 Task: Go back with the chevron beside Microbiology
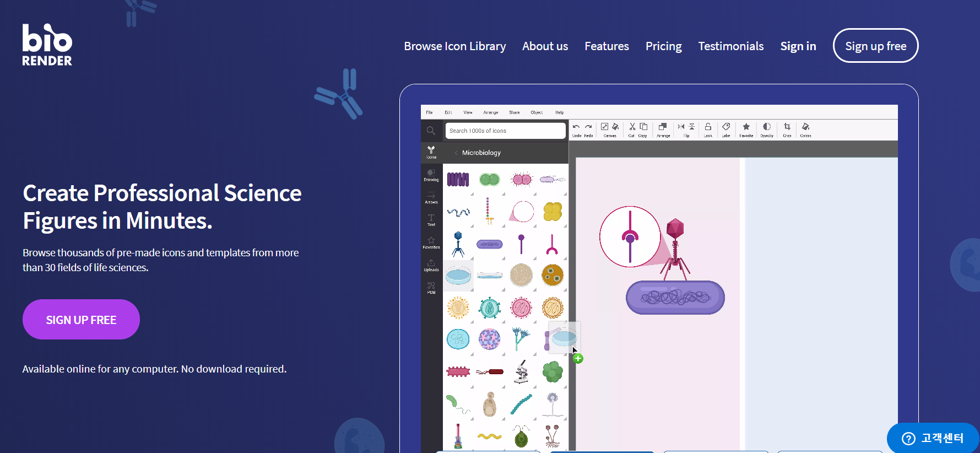[456, 153]
